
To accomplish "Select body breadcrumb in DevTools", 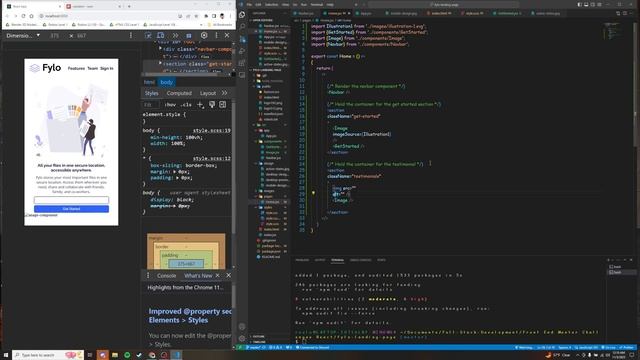I will [x=167, y=82].
